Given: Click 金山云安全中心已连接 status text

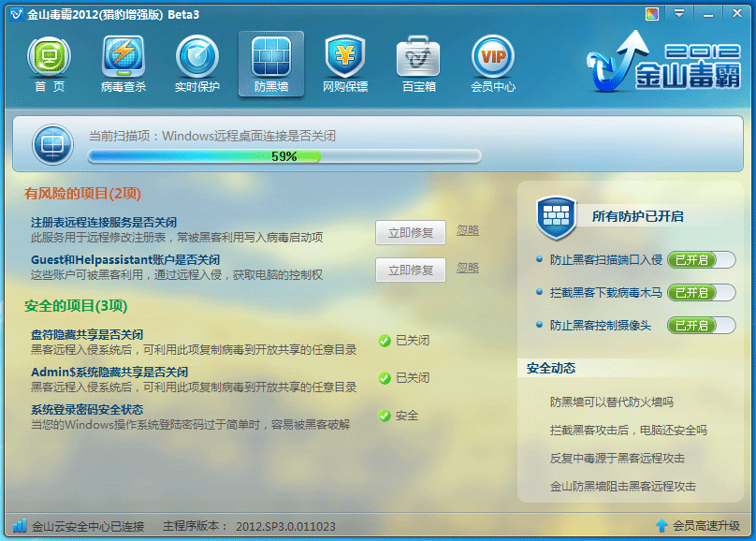Looking at the screenshot, I should pyautogui.click(x=88, y=526).
